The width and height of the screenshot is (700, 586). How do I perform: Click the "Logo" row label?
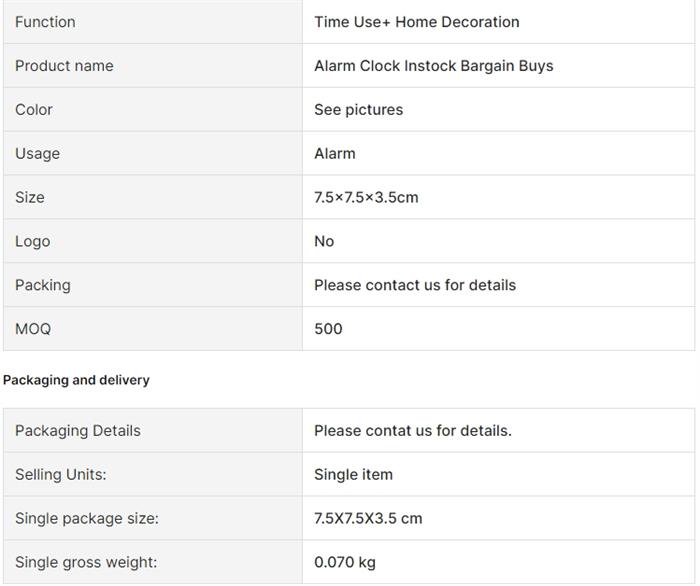pyautogui.click(x=32, y=242)
